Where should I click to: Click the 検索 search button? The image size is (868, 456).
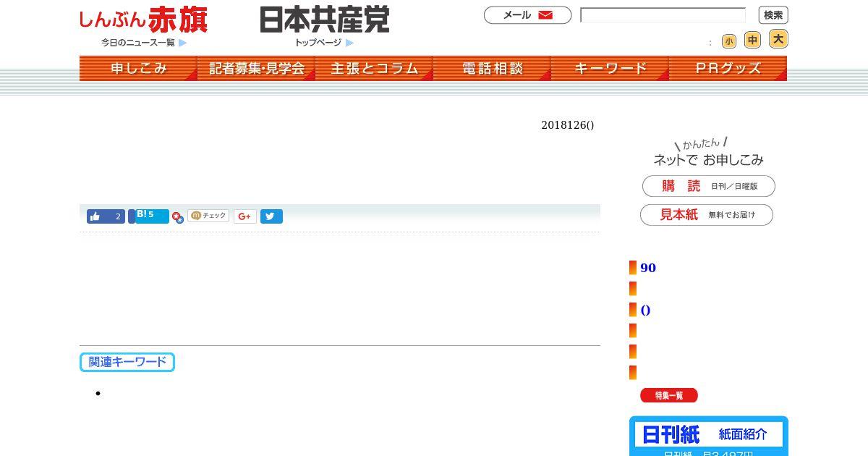click(773, 15)
